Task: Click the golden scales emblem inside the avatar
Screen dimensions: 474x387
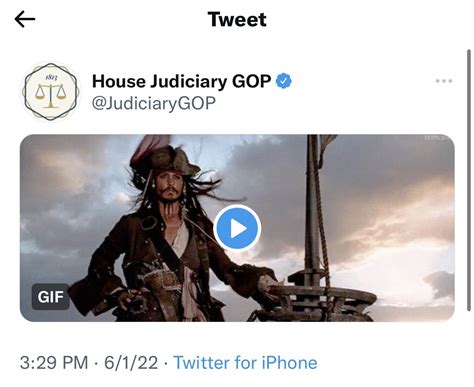Action: tap(51, 96)
